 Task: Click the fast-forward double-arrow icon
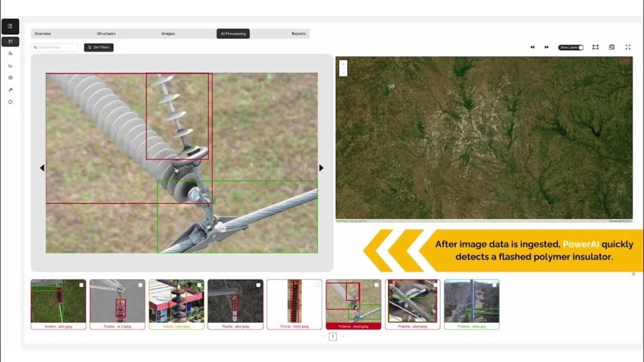click(547, 47)
